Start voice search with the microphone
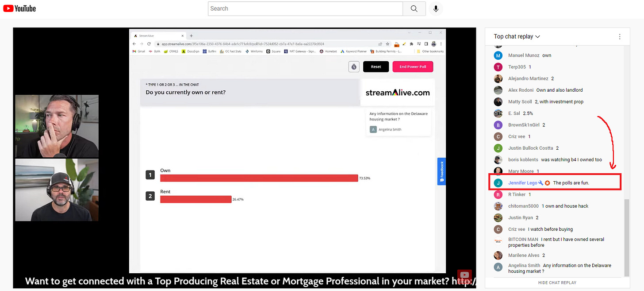The width and height of the screenshot is (644, 291). [x=436, y=8]
